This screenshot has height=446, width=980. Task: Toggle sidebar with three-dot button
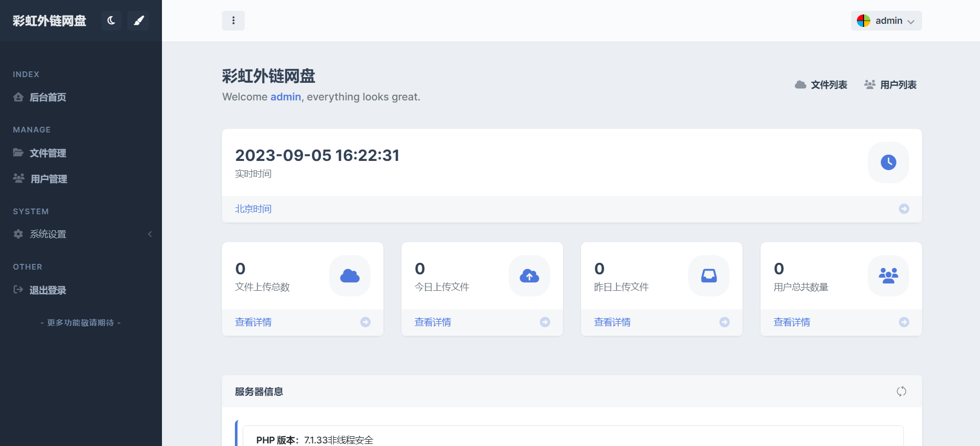point(233,21)
